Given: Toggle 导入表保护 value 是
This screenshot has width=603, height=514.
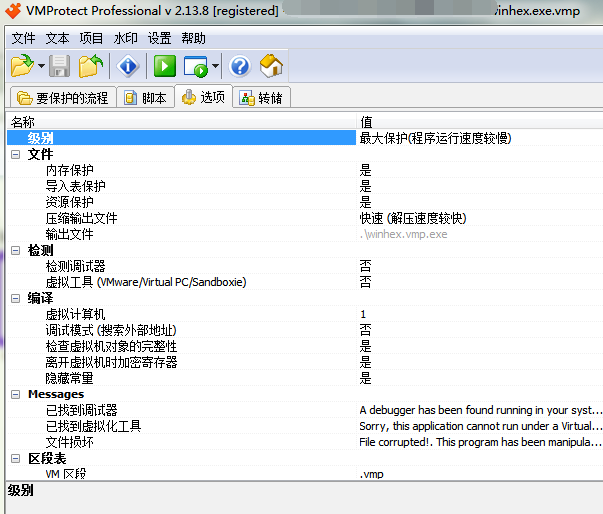Looking at the screenshot, I should click(x=365, y=186).
